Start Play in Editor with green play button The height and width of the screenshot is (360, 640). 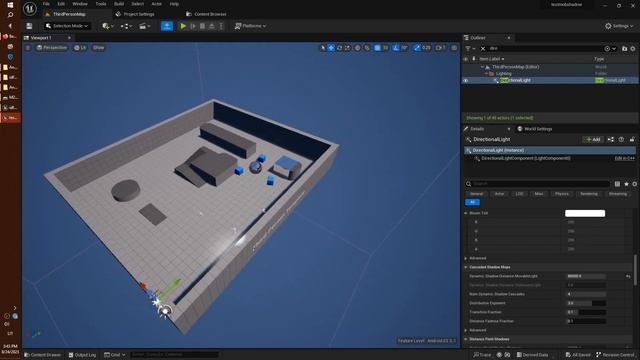(x=183, y=26)
